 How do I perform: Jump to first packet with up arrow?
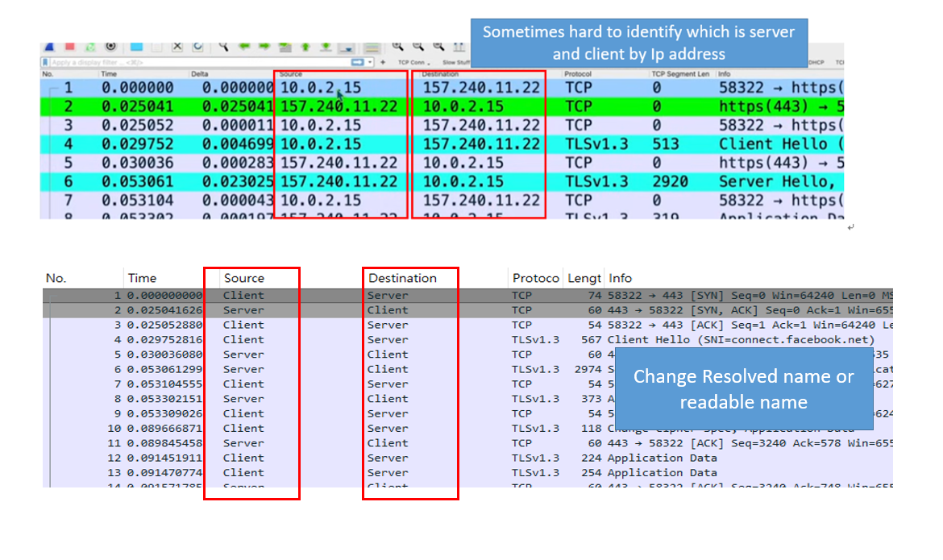pos(306,47)
